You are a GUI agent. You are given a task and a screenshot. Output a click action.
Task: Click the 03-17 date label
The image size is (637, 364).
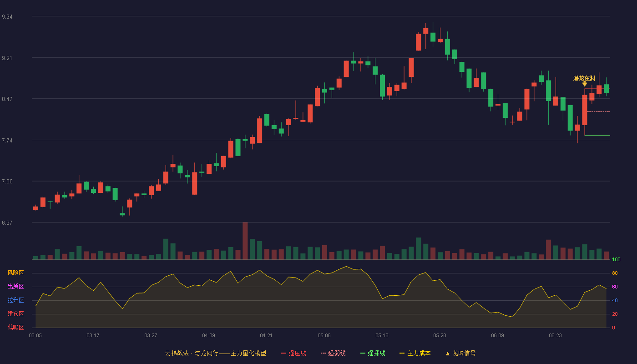tap(93, 335)
